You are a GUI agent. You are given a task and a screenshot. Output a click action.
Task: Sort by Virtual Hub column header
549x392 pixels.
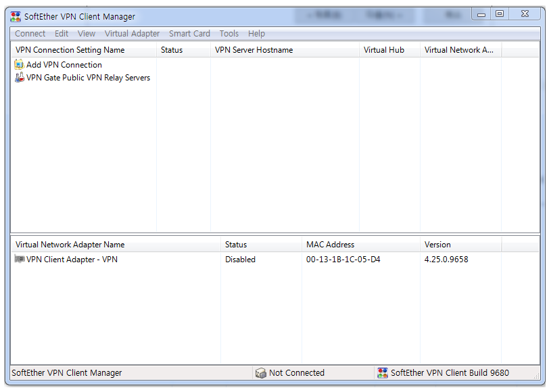(x=389, y=50)
